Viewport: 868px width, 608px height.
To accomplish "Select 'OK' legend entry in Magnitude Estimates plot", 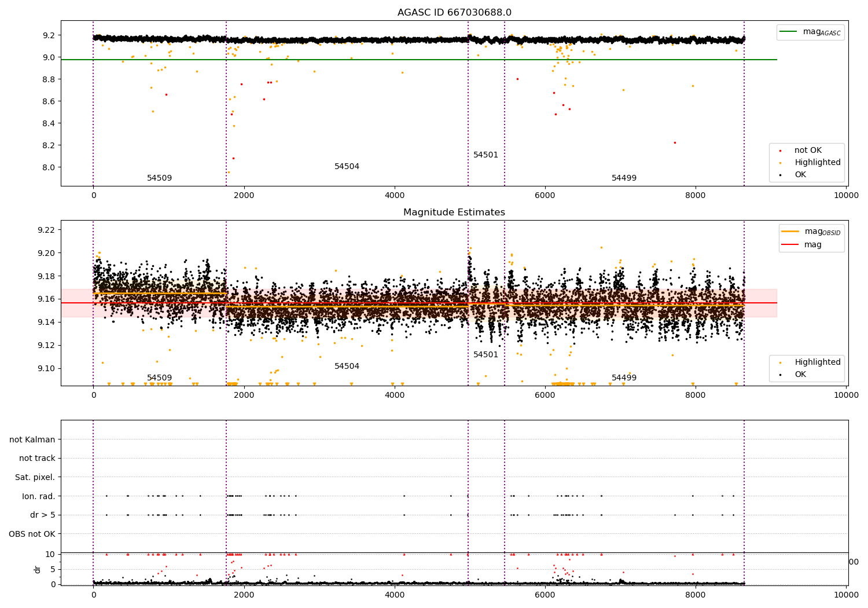I will pos(800,374).
